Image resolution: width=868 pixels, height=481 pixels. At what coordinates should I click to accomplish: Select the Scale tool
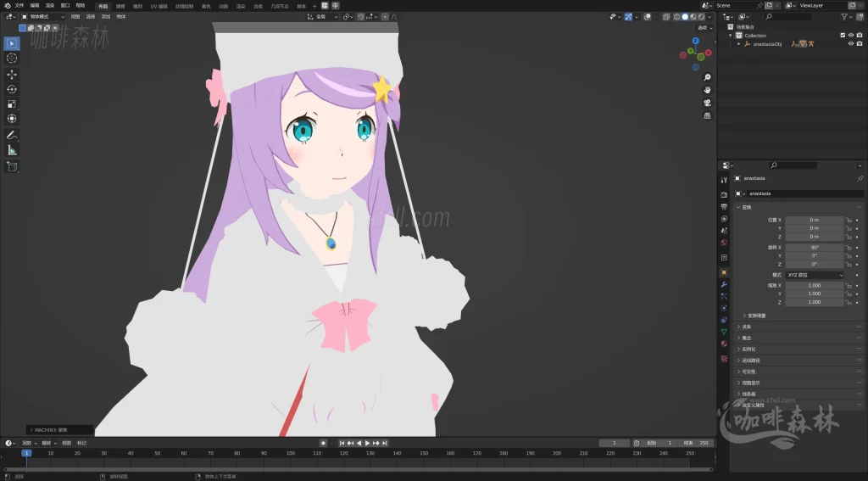pos(12,104)
